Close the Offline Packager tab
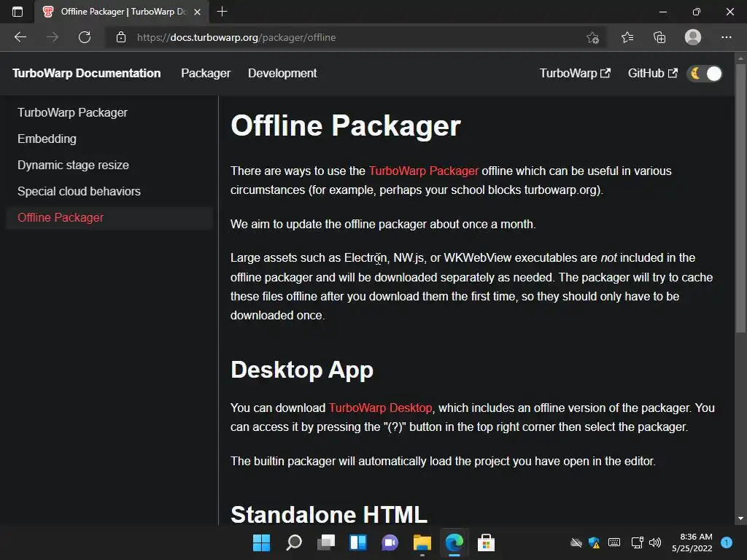Image resolution: width=747 pixels, height=560 pixels. click(197, 12)
